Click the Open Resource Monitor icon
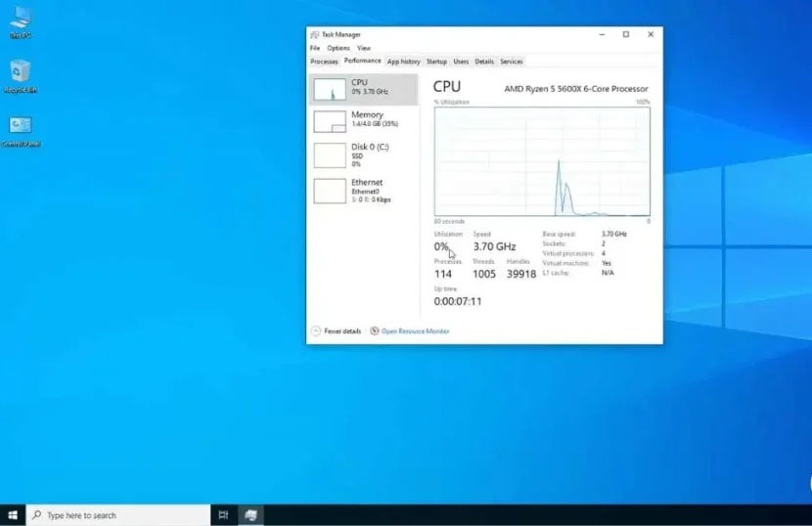 coord(375,330)
